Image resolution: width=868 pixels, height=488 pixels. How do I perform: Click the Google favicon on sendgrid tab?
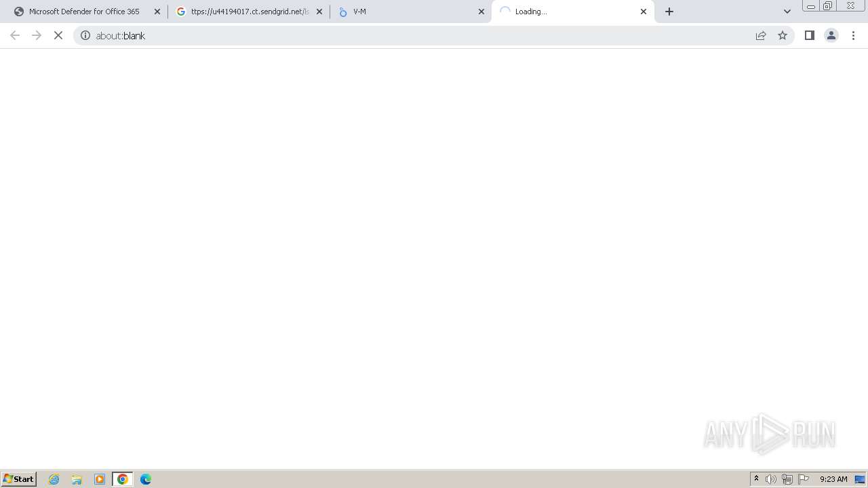point(181,12)
